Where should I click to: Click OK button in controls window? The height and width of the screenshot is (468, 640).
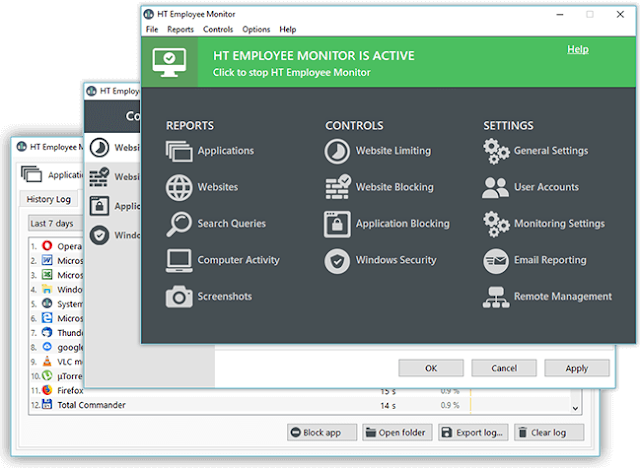(x=431, y=368)
